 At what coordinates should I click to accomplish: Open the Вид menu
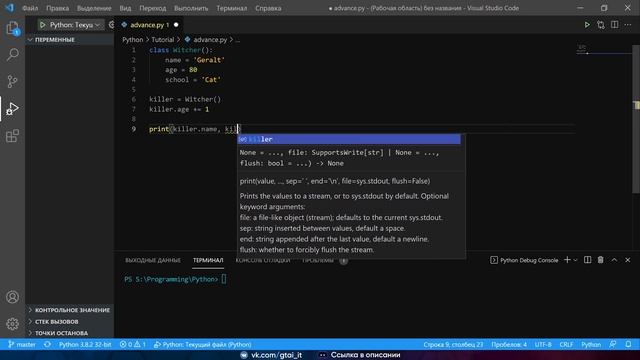click(x=125, y=8)
